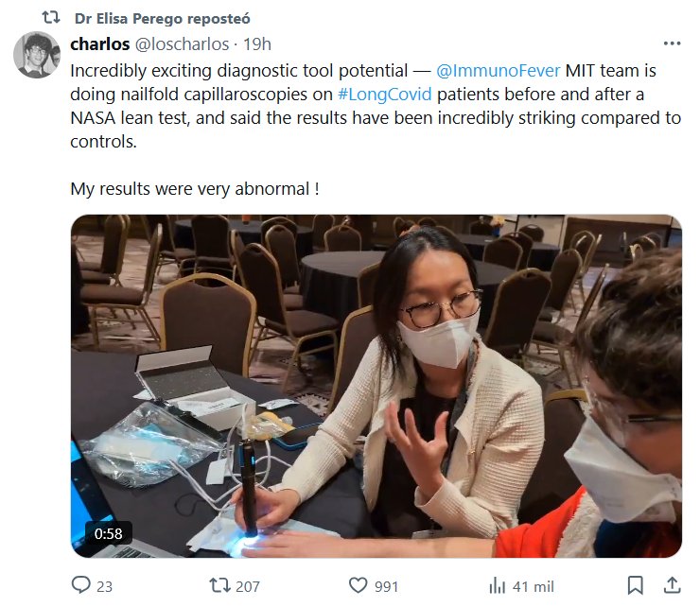Click the 0:58 video duration badge

pos(109,533)
